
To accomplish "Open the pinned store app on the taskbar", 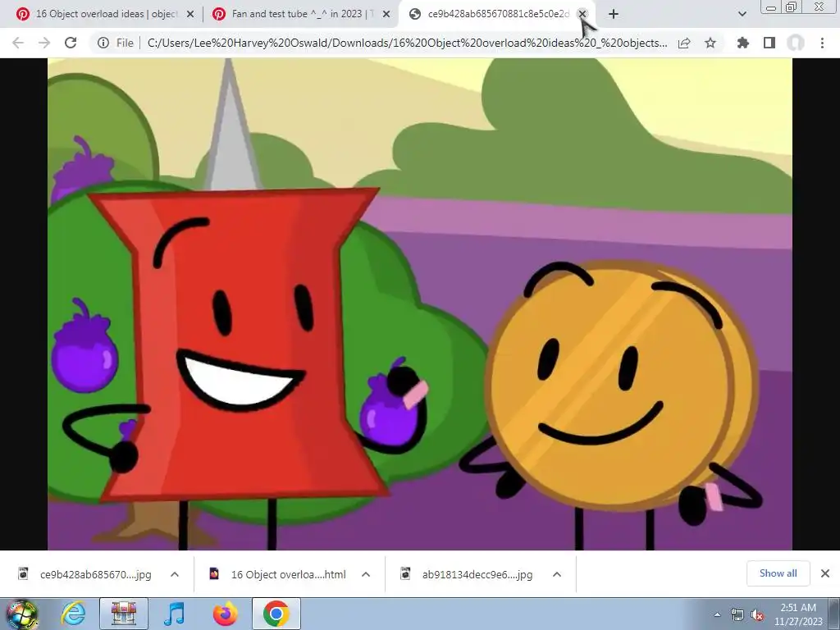I will tap(124, 614).
